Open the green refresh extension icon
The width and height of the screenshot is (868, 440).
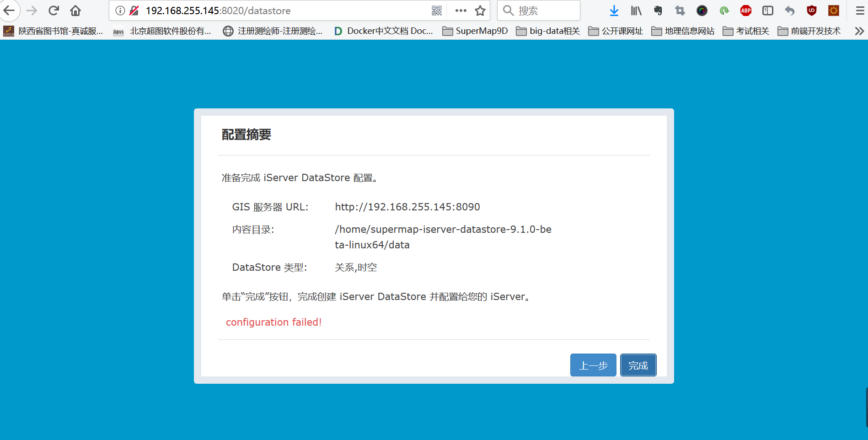(724, 11)
